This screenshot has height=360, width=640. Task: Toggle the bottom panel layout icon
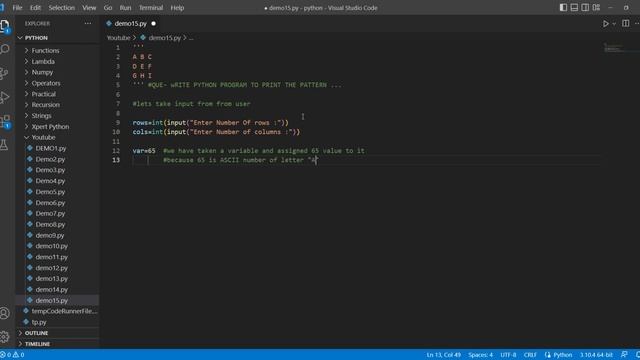(574, 7)
